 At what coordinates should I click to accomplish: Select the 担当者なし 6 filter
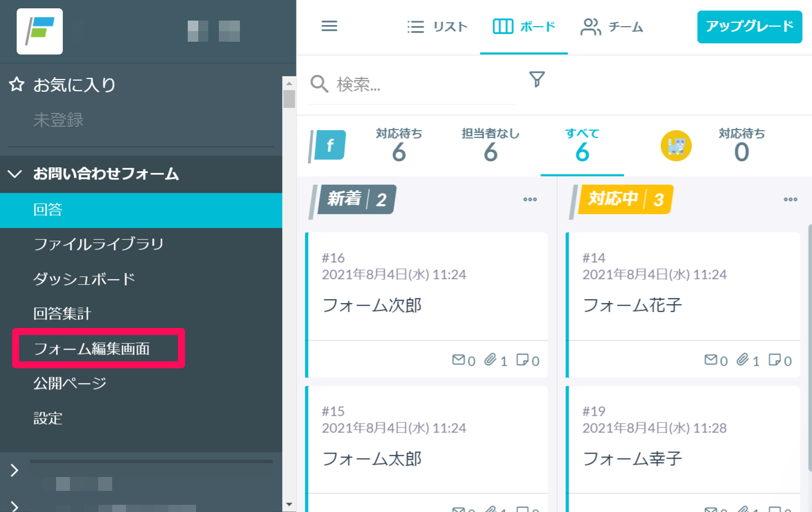[x=490, y=146]
